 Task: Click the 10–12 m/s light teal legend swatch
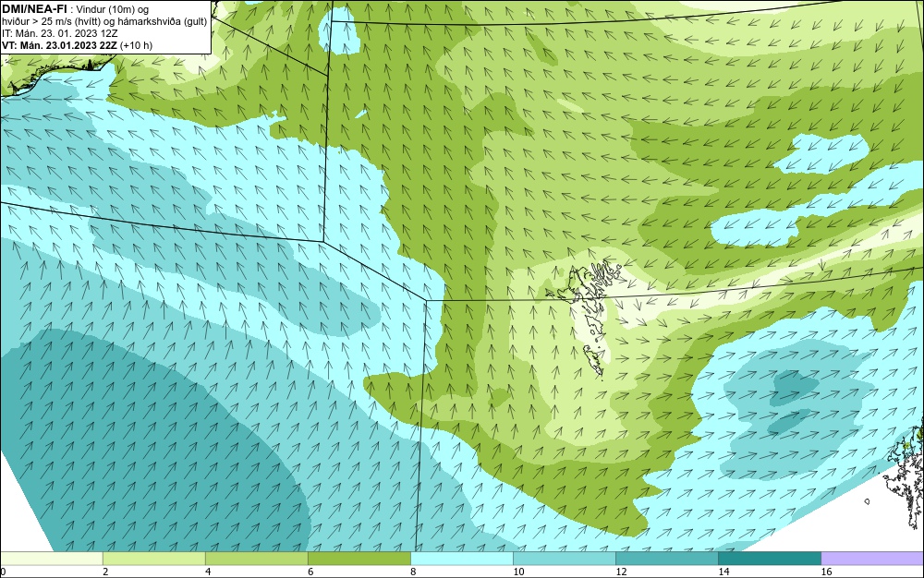[x=564, y=558]
